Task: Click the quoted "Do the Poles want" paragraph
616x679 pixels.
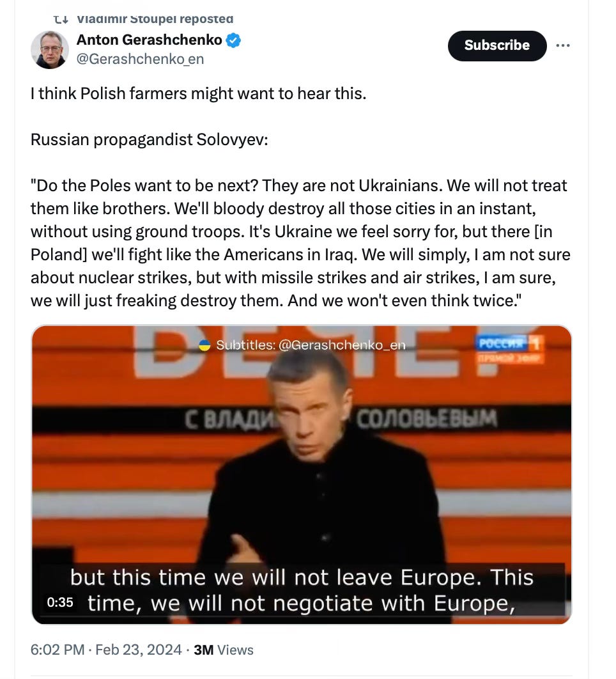Action: point(300,243)
